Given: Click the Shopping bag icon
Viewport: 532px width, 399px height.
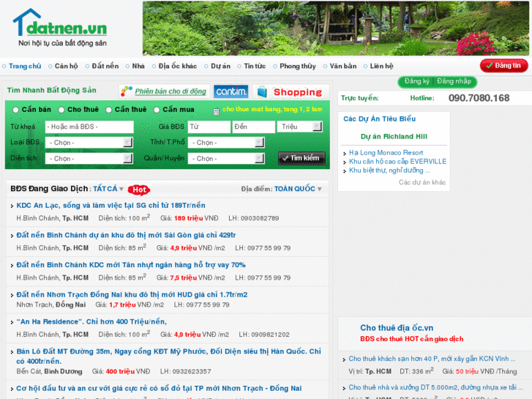Looking at the screenshot, I should click(x=262, y=92).
